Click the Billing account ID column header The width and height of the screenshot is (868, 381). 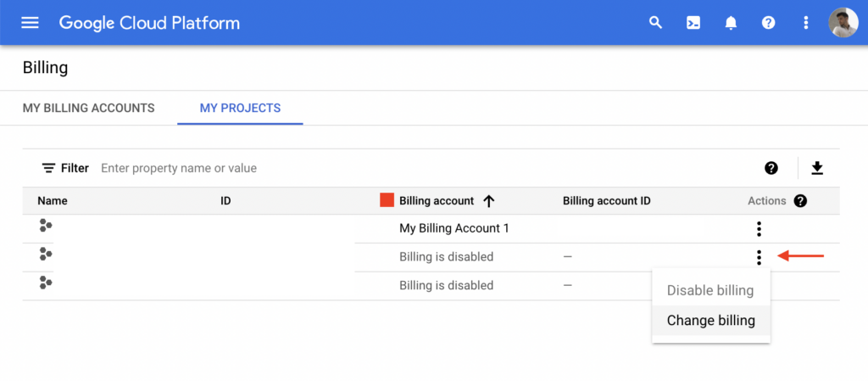click(x=607, y=201)
